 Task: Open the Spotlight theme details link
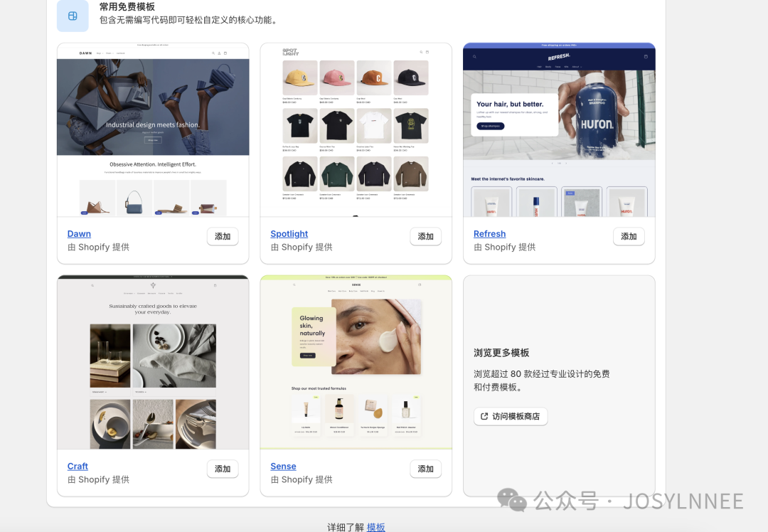289,233
